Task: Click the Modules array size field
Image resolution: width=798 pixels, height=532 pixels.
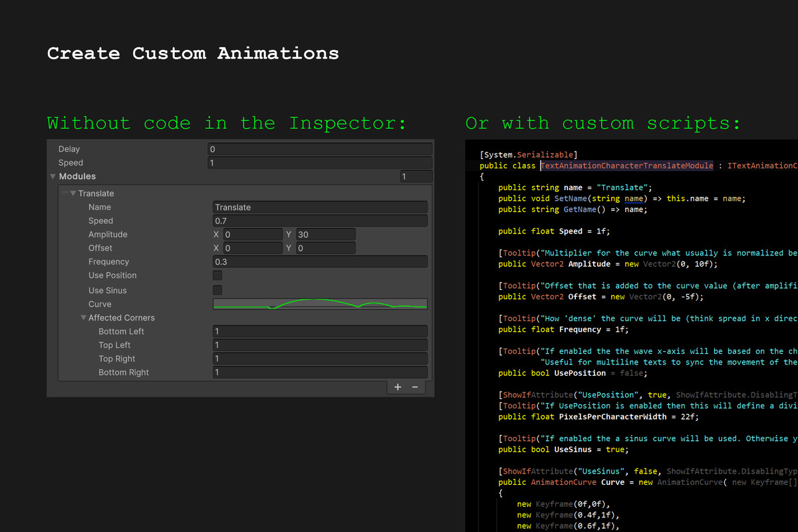Action: 416,177
